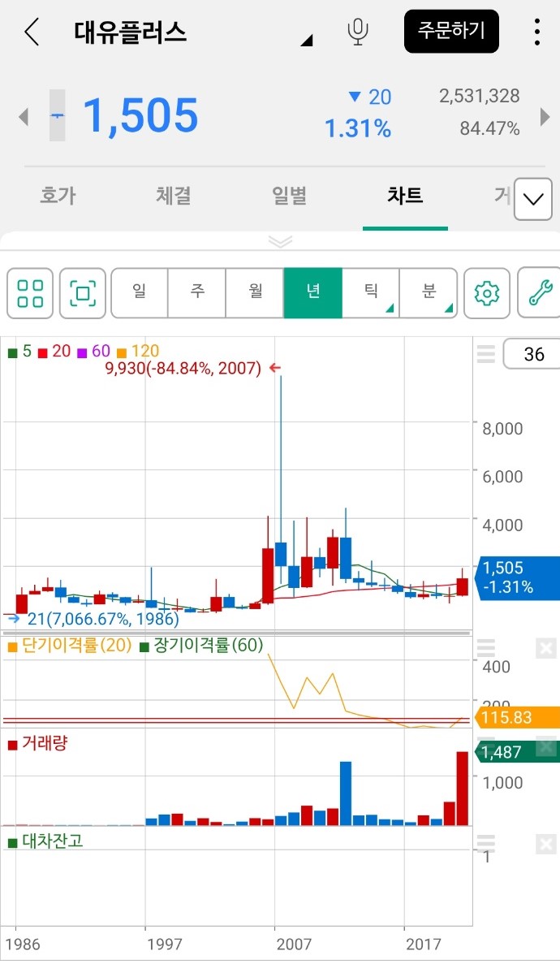
Task: Select the 월 monthly period
Action: pos(255,292)
